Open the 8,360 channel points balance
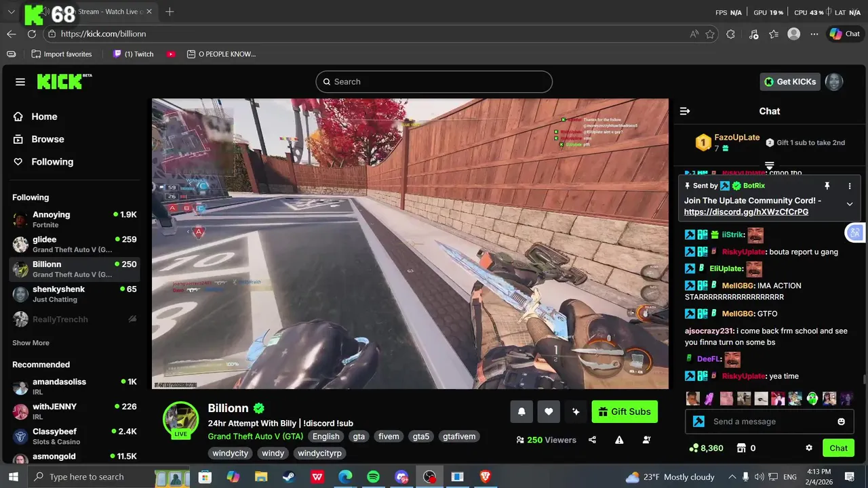Screen dimensions: 868x488 click(x=706, y=448)
